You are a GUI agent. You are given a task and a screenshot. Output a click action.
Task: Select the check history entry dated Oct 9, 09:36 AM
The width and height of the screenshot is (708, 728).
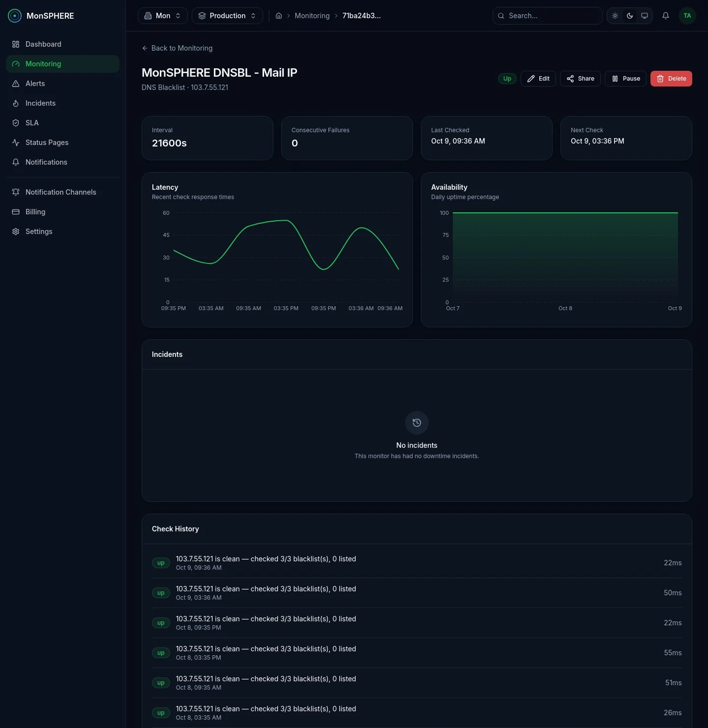pos(417,563)
